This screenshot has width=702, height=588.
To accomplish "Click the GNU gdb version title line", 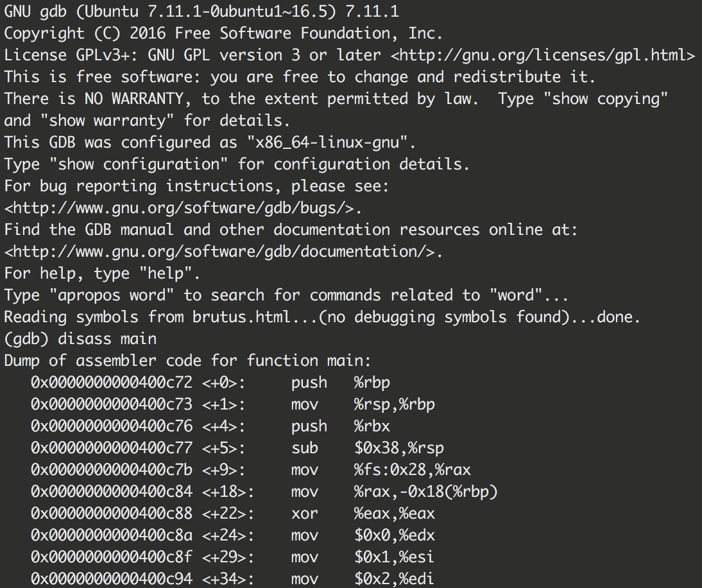I will [x=204, y=11].
